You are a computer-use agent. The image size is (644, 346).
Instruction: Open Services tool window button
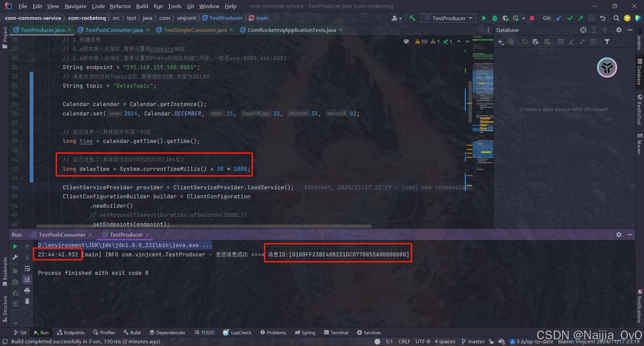(x=369, y=333)
